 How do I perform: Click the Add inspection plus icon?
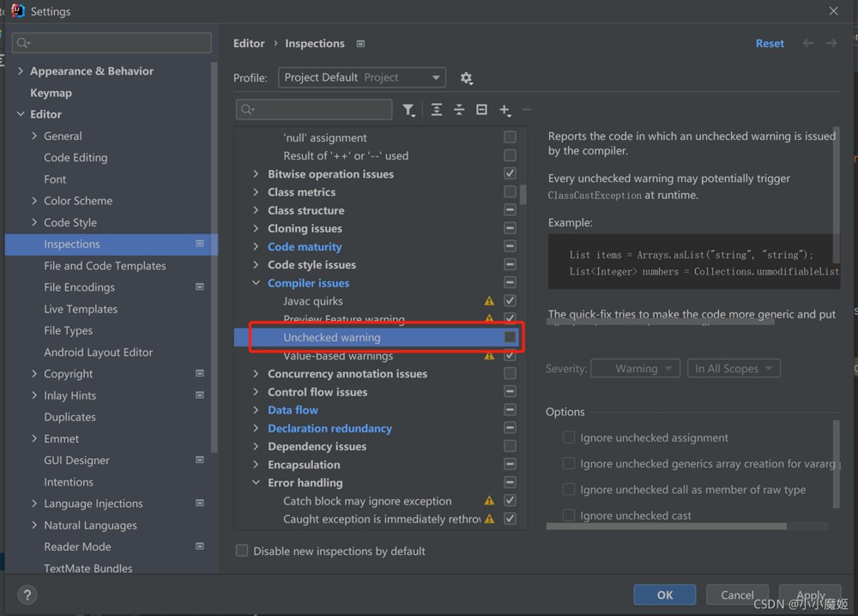coord(505,110)
